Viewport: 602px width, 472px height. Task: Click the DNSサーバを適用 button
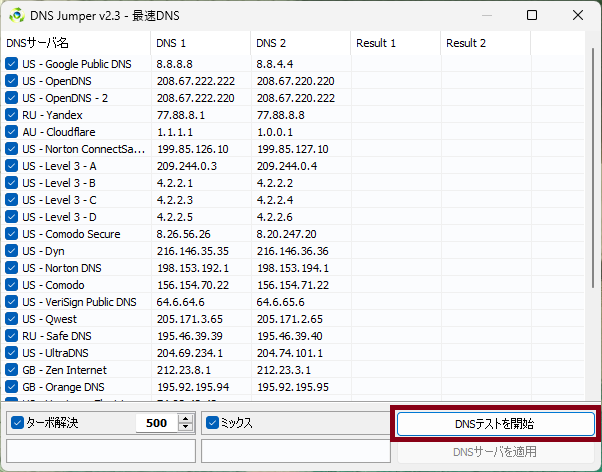pos(495,452)
